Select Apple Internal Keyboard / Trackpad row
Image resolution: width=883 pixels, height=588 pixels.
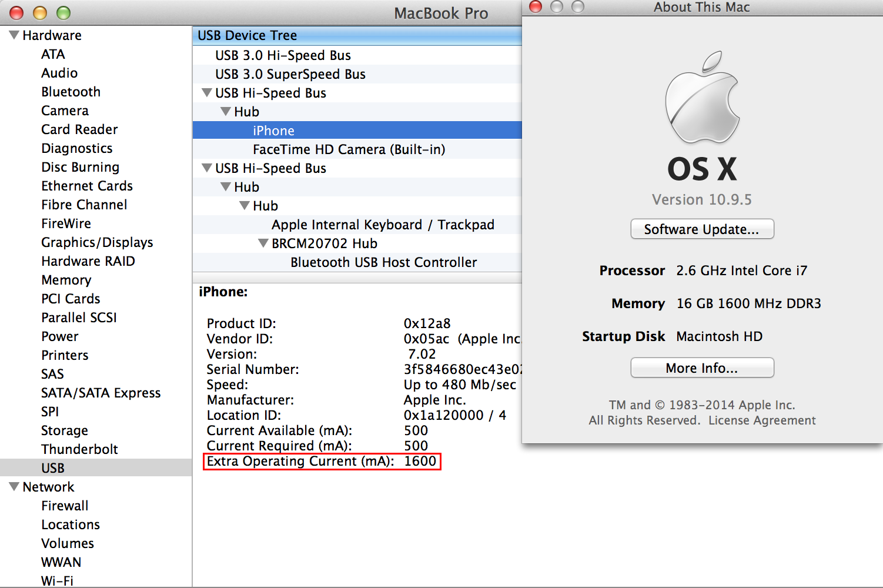tap(357, 225)
